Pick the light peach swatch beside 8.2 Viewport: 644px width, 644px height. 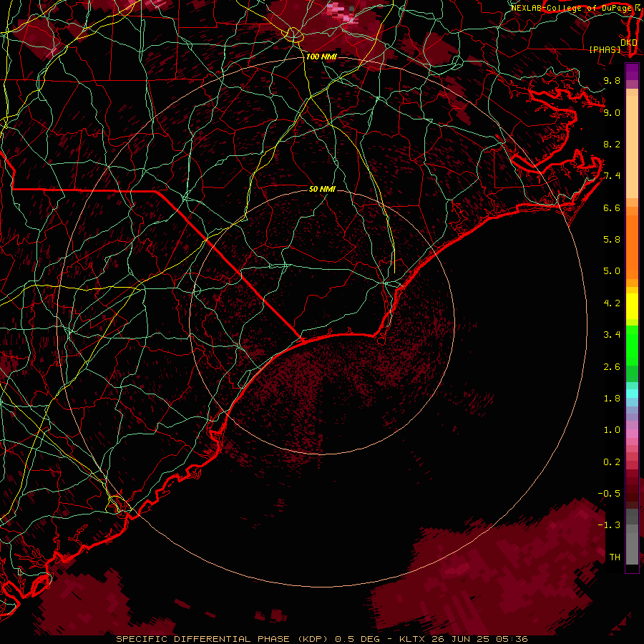click(x=632, y=147)
